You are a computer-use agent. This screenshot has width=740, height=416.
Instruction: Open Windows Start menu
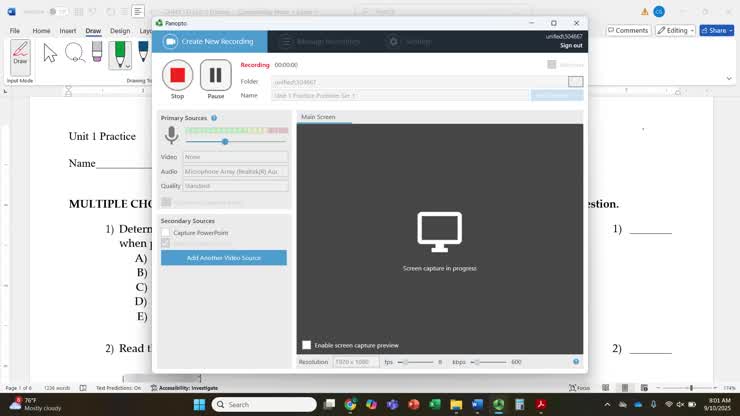pos(198,404)
